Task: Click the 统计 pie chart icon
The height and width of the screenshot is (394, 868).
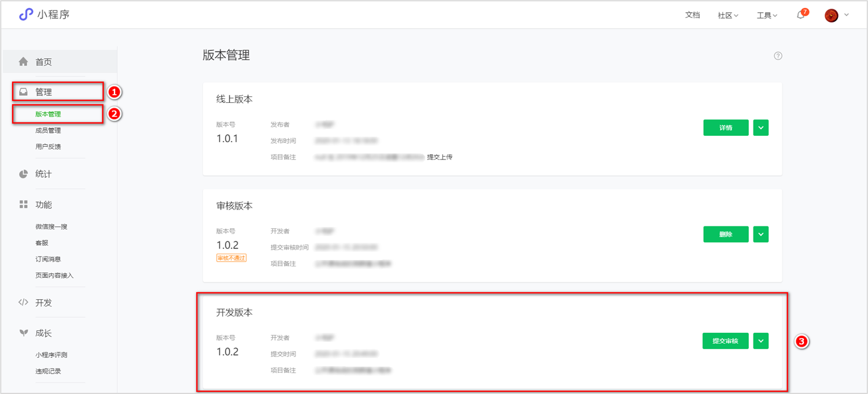Action: 23,174
